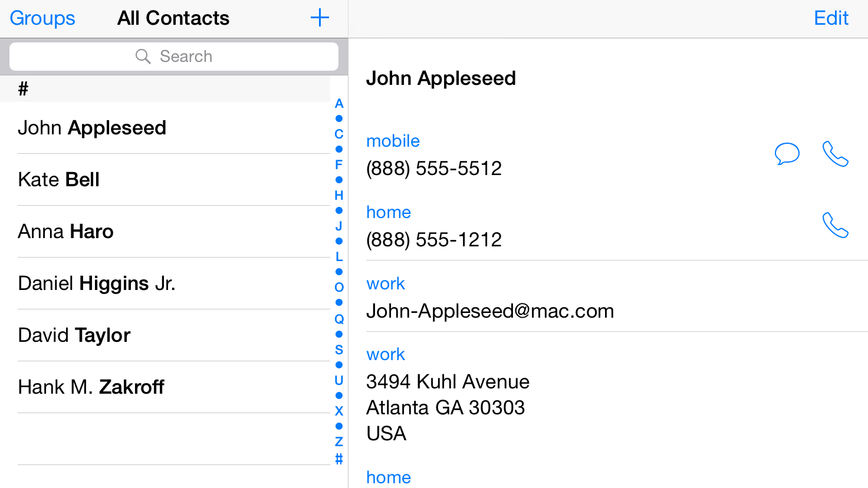This screenshot has height=488, width=868.
Task: Click the magnifier icon in the search bar
Action: (x=143, y=56)
